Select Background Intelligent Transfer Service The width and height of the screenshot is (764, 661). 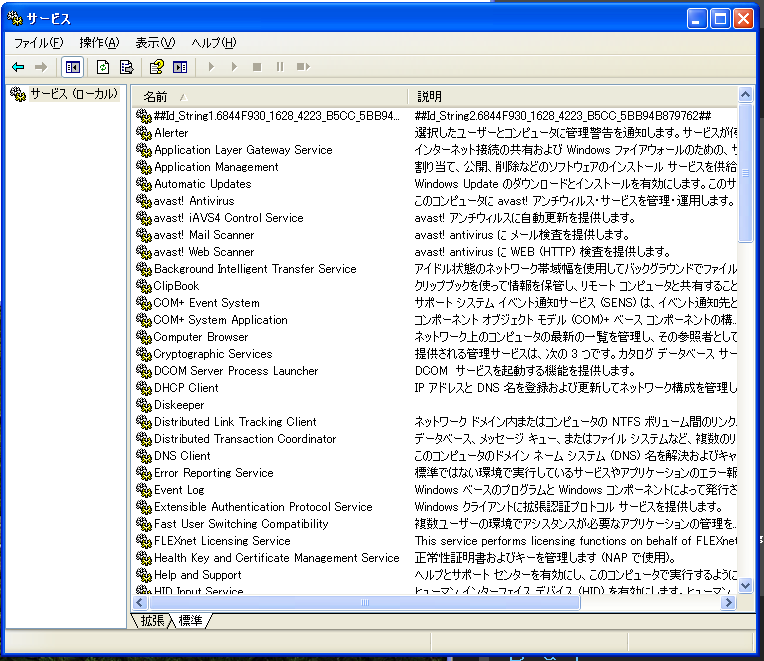[x=255, y=269]
